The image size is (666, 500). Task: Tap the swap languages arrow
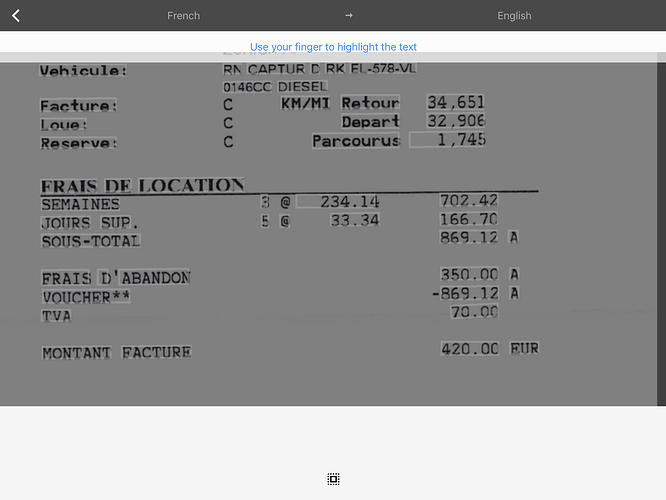(x=349, y=16)
